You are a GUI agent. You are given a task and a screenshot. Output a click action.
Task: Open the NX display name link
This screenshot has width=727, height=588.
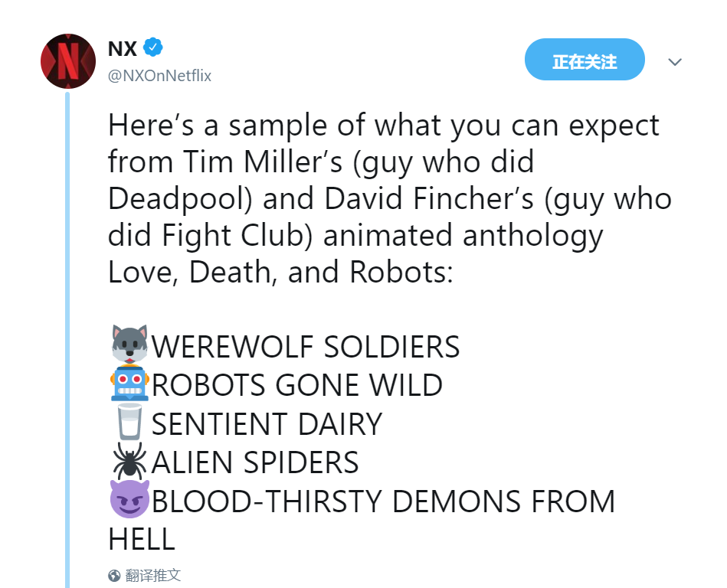(x=123, y=49)
